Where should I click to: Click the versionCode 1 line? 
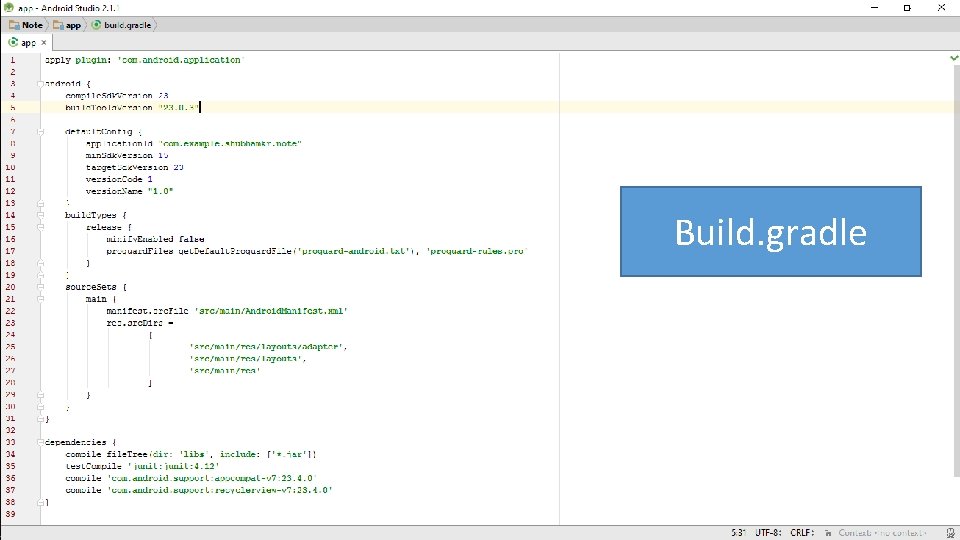click(119, 179)
